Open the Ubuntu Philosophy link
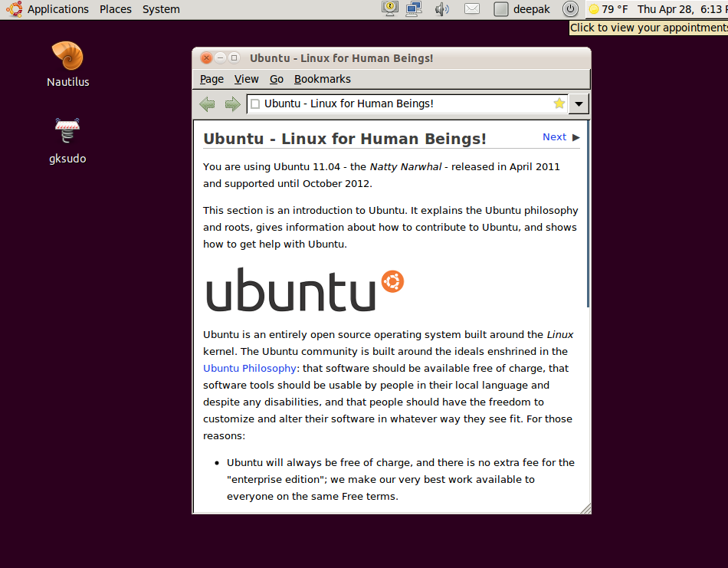728x568 pixels. [x=250, y=368]
